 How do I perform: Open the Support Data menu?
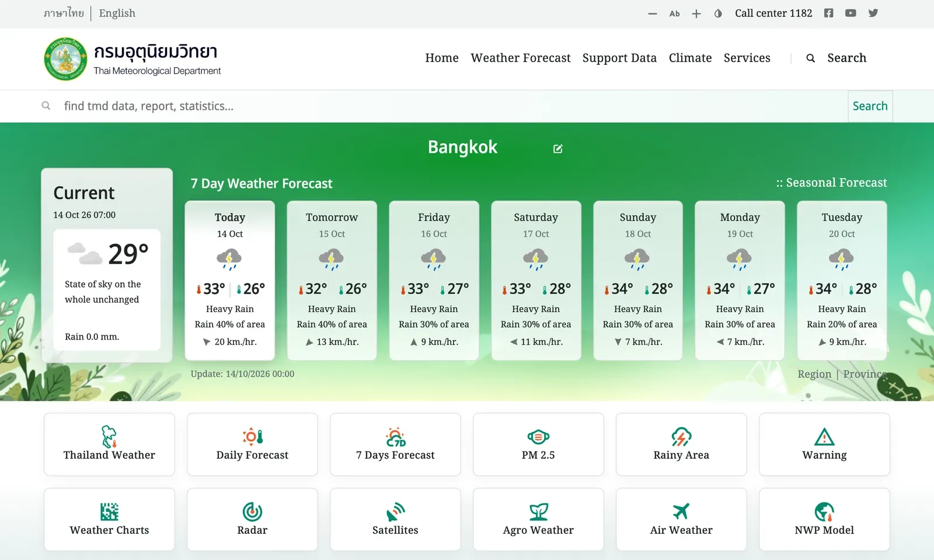point(619,58)
